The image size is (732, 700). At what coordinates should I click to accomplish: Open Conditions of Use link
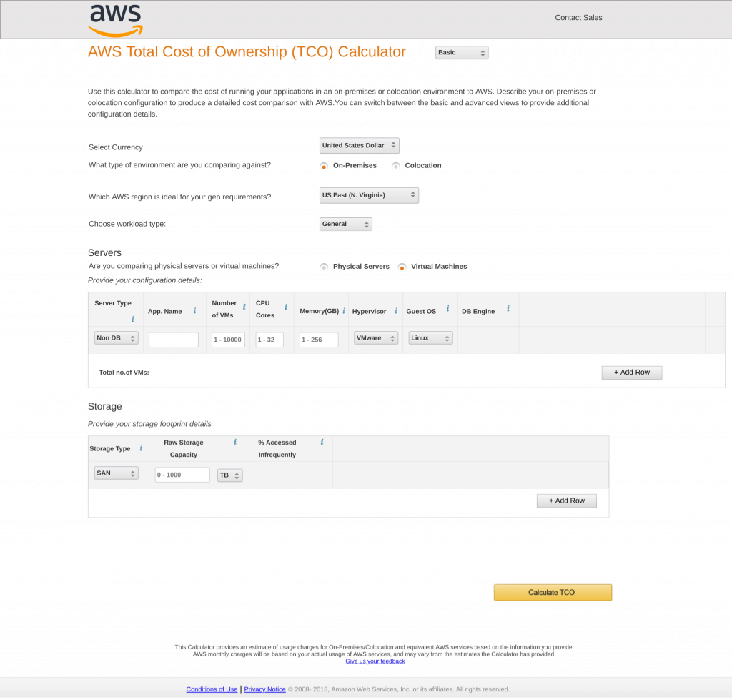click(212, 689)
